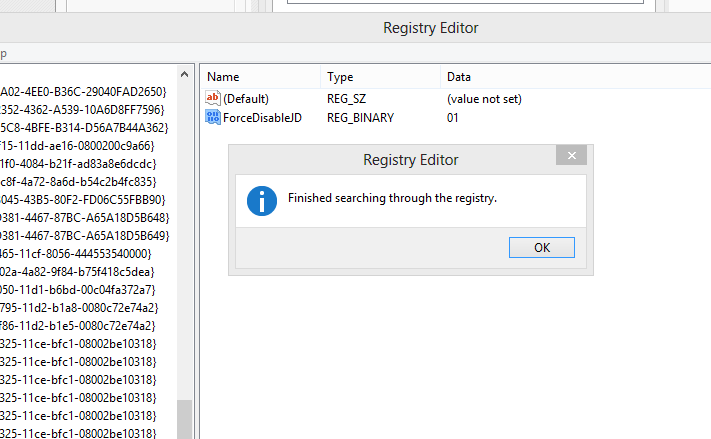Select the REG_SZ type cell

click(346, 99)
